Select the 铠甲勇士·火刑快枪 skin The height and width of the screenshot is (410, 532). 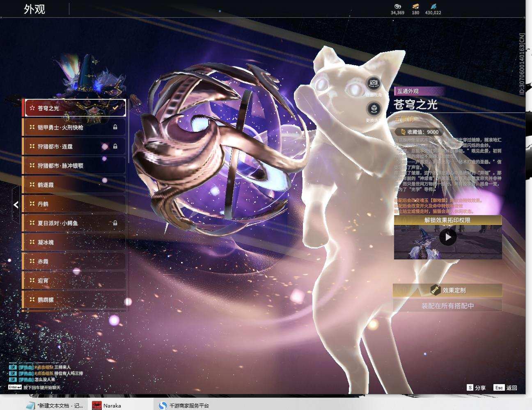click(x=74, y=127)
